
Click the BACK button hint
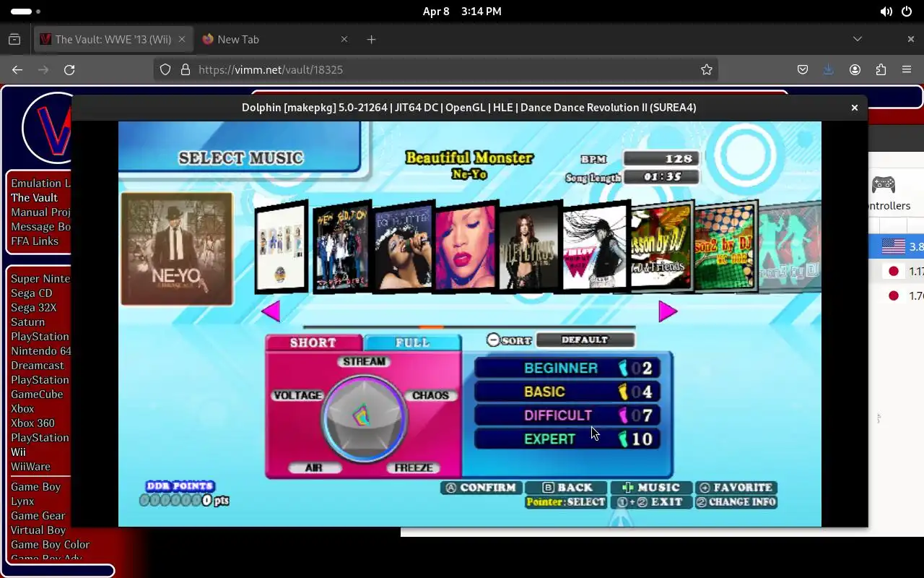coord(567,488)
